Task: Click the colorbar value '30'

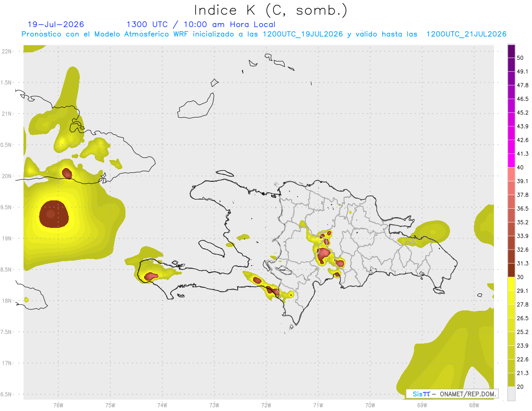Action: pos(520,277)
